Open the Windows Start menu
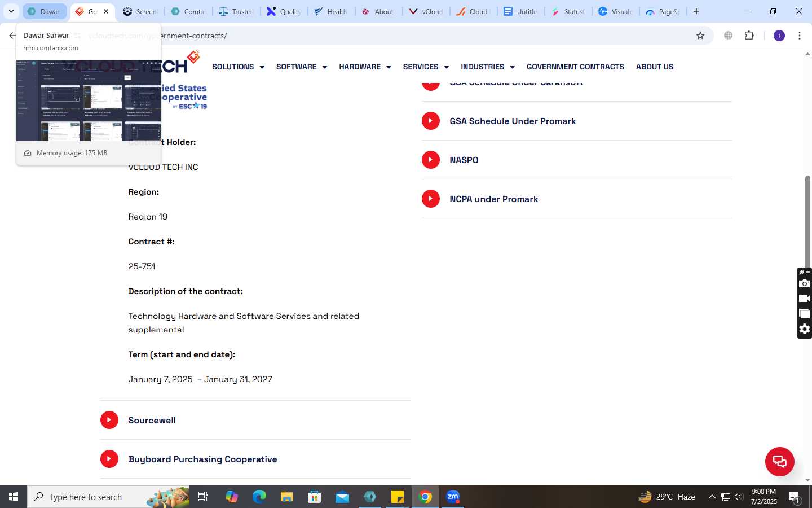The image size is (812, 508). point(14,497)
